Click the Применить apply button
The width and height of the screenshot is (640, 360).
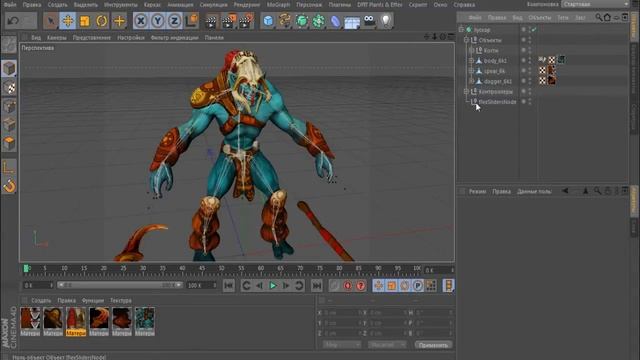[433, 345]
